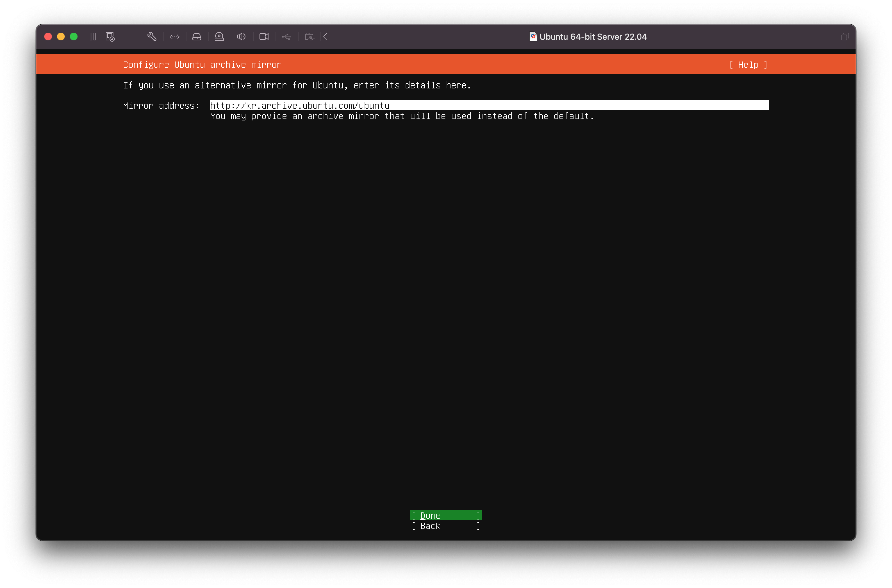892x588 pixels.
Task: Minimize the VM window with yellow button
Action: [61, 37]
